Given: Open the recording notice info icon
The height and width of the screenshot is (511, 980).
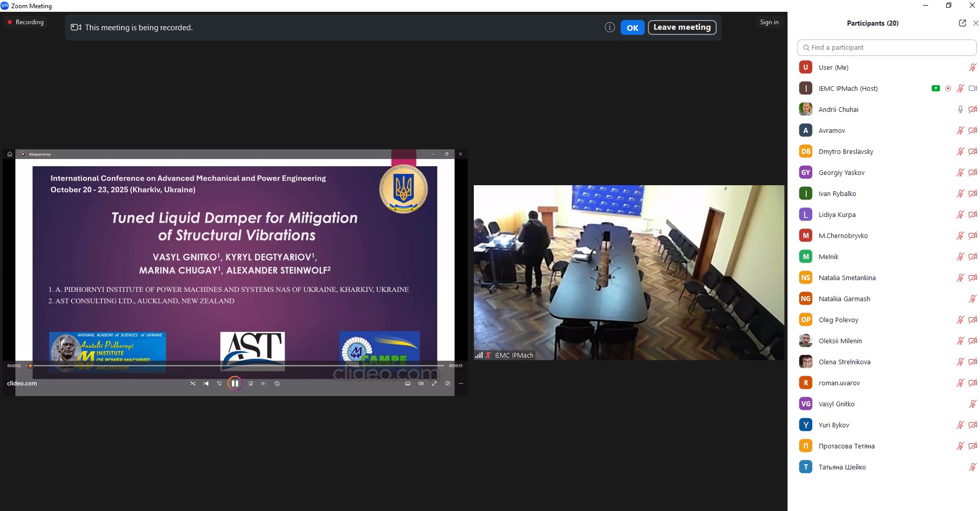Looking at the screenshot, I should pos(609,27).
